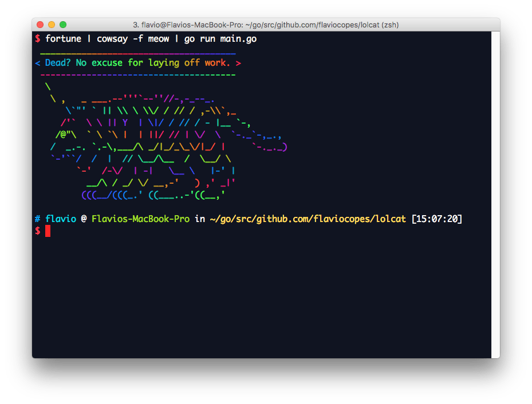Viewport: 532px width, 404px height.
Task: Click the red "$" on the first command line
Action: [37, 39]
